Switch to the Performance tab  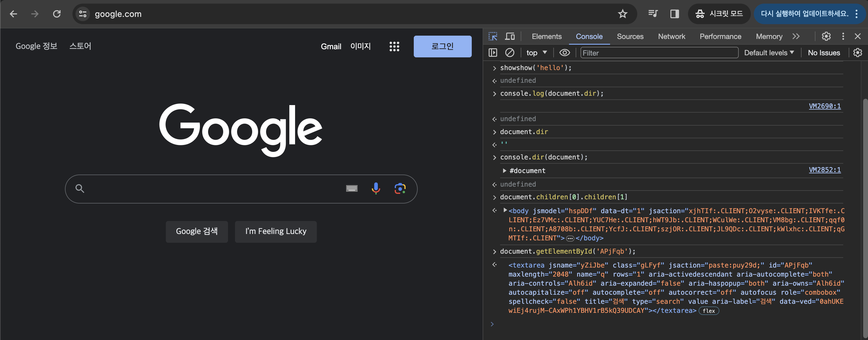(720, 37)
